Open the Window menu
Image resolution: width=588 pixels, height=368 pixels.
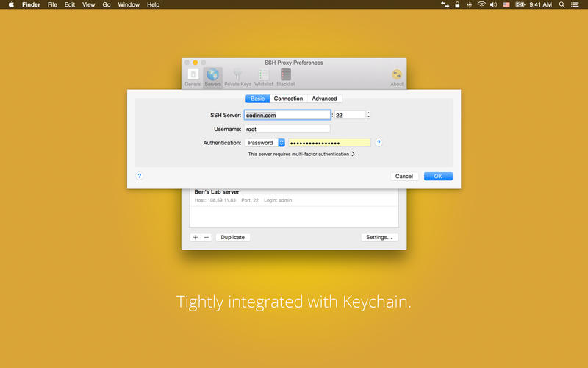(129, 4)
